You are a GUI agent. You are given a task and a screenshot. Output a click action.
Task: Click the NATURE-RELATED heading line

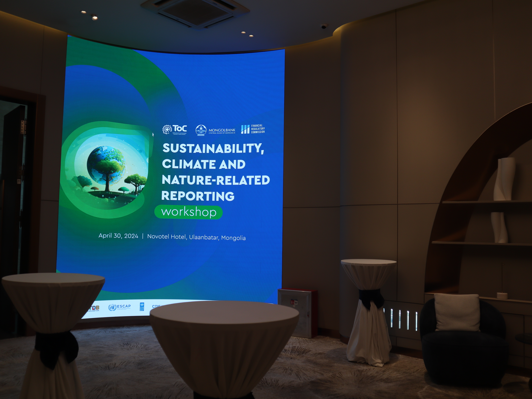216,180
